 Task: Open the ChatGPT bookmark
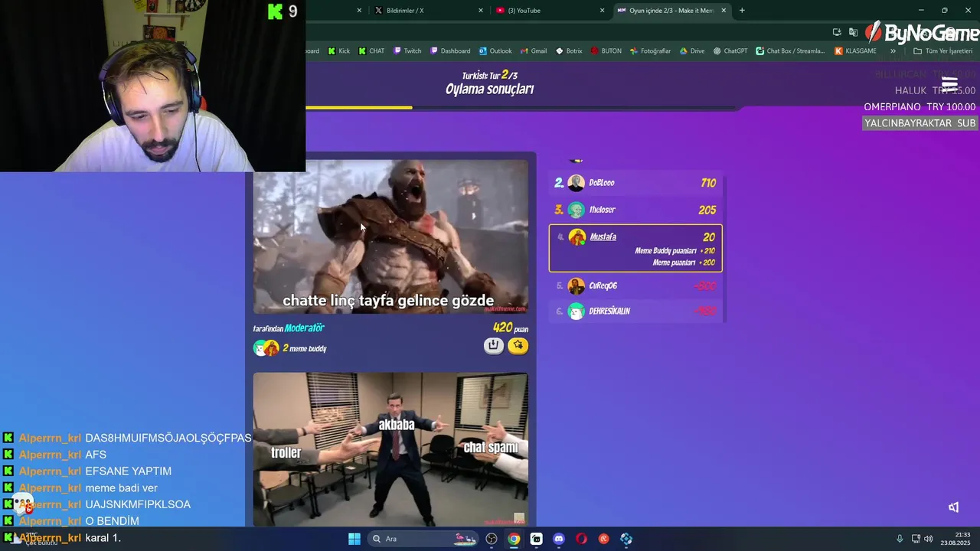click(730, 51)
